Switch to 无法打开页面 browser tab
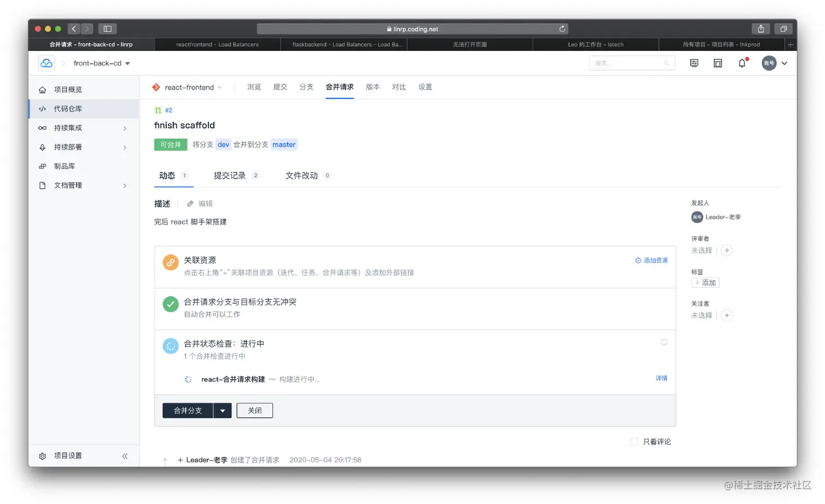 (x=470, y=45)
